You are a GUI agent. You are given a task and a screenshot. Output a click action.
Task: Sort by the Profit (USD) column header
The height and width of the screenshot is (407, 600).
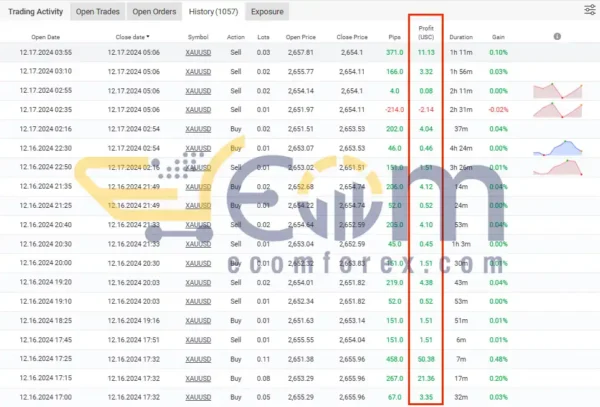click(x=426, y=33)
